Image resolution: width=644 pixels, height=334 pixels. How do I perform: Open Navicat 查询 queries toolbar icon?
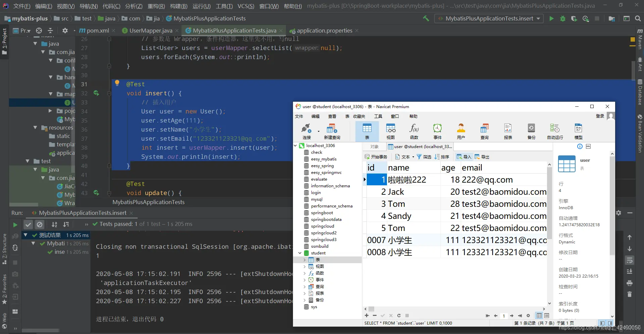(x=485, y=131)
